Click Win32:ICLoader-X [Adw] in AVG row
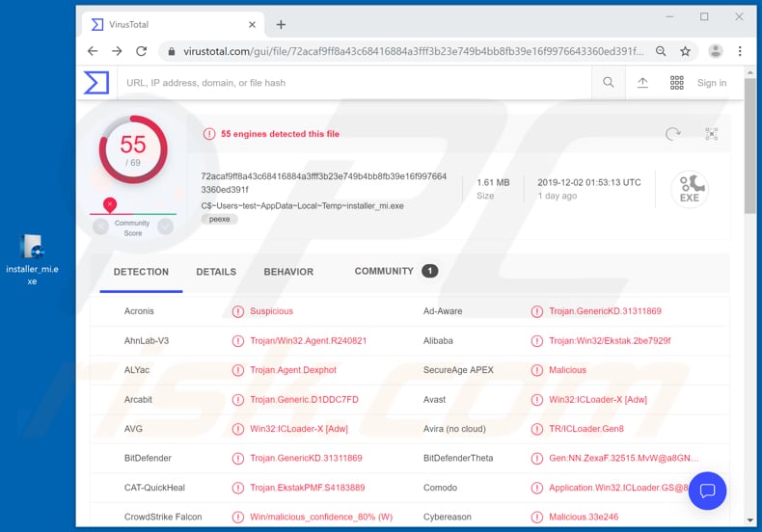The height and width of the screenshot is (532, 762). [299, 429]
